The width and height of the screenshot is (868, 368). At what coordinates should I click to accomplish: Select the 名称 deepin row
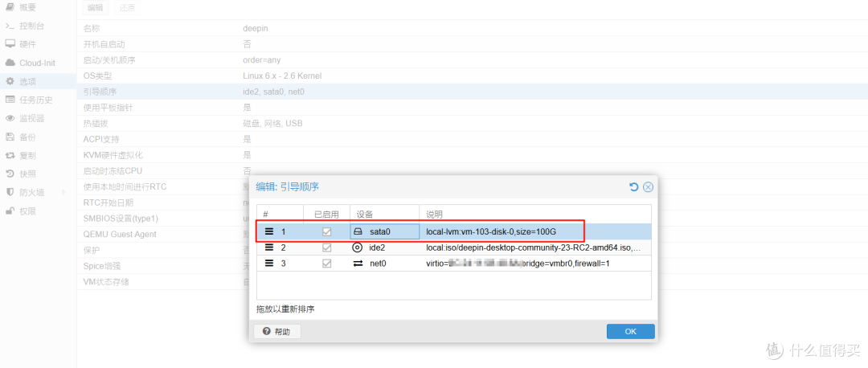click(473, 28)
